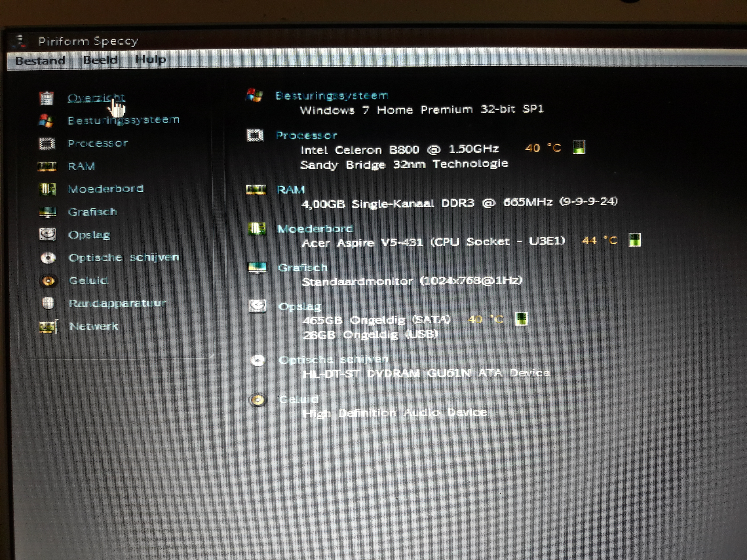Open Optische schijven section in the sidebar
The height and width of the screenshot is (560, 747).
click(x=124, y=257)
